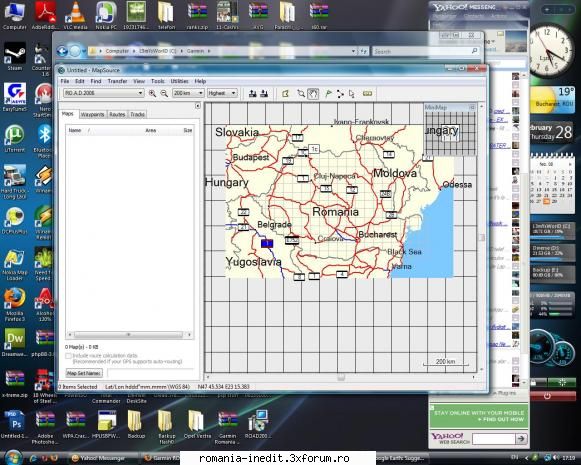Open the Steam desktop shortcut
The image size is (581, 465).
coord(14,56)
